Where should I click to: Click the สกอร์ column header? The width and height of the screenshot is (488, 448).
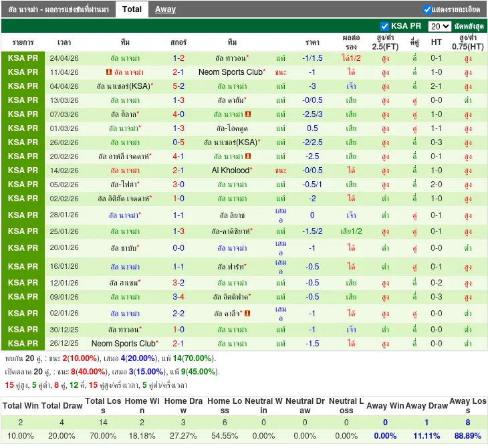[178, 42]
